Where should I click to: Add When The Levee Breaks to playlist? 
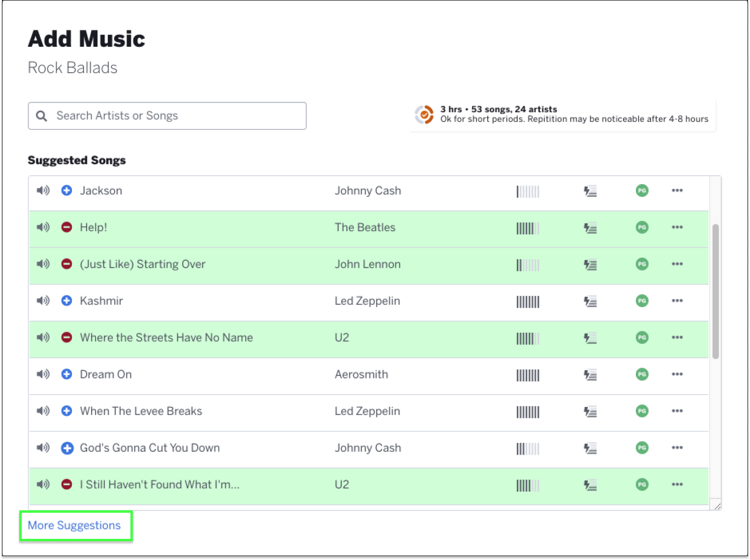67,411
